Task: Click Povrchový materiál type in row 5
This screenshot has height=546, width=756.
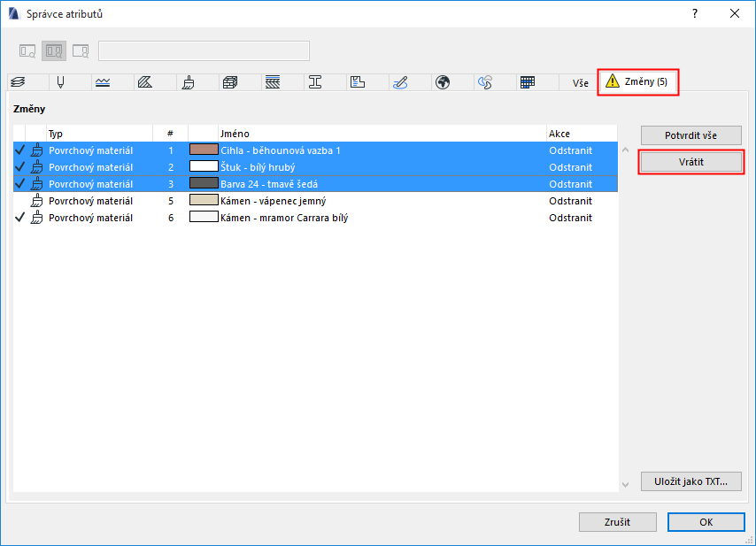Action: [90, 201]
